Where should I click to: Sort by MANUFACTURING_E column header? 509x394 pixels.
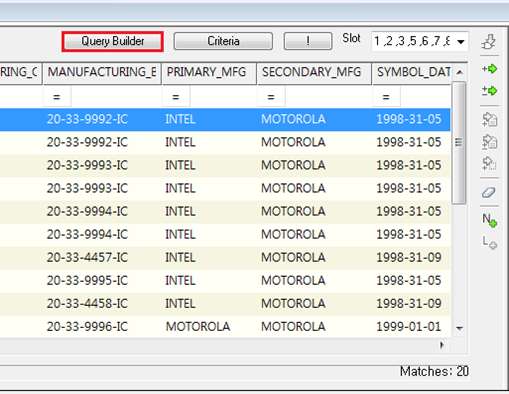(102, 72)
